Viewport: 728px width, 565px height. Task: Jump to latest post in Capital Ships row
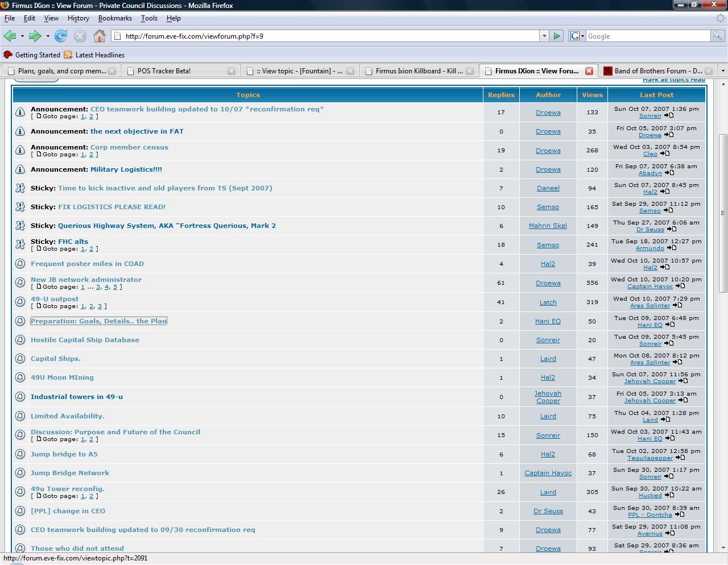[x=677, y=362]
